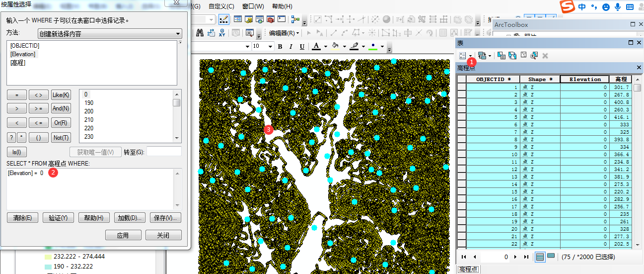
Task: Open the Catalog window icon
Action: pyautogui.click(x=249, y=19)
